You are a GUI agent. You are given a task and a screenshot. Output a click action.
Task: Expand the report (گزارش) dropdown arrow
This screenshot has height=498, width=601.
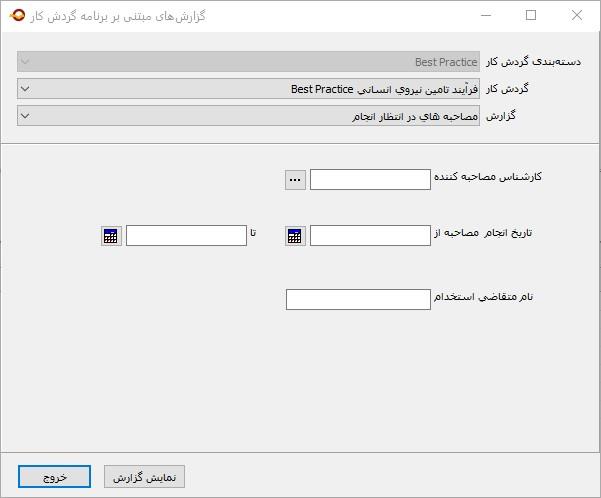tap(25, 116)
